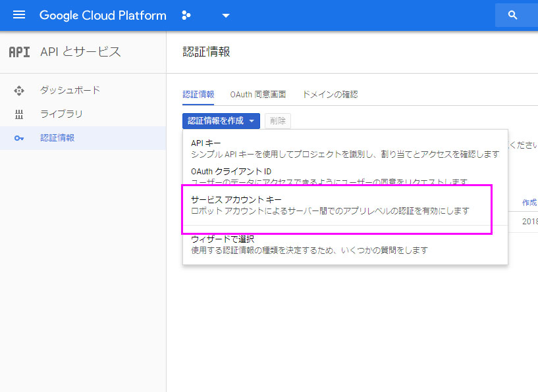Screen dimensions: 538x392
Task: Expand the project selector dropdown arrow
Action: (x=225, y=16)
